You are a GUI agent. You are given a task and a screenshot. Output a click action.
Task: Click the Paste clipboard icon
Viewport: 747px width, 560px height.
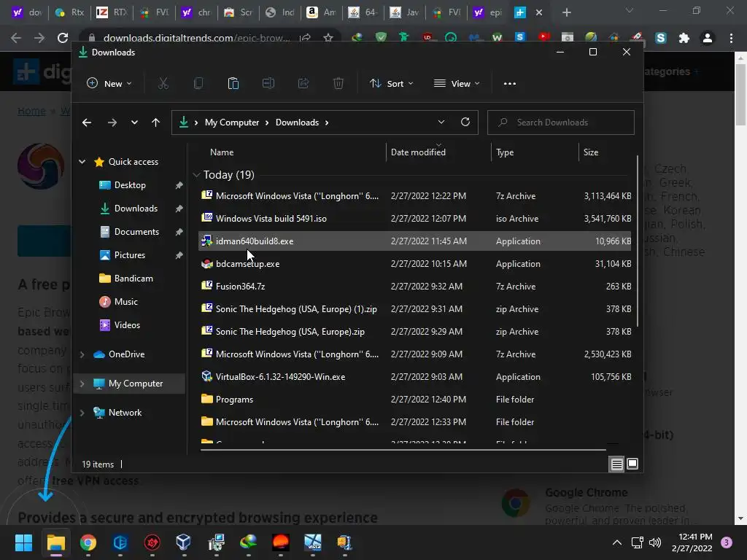point(233,83)
